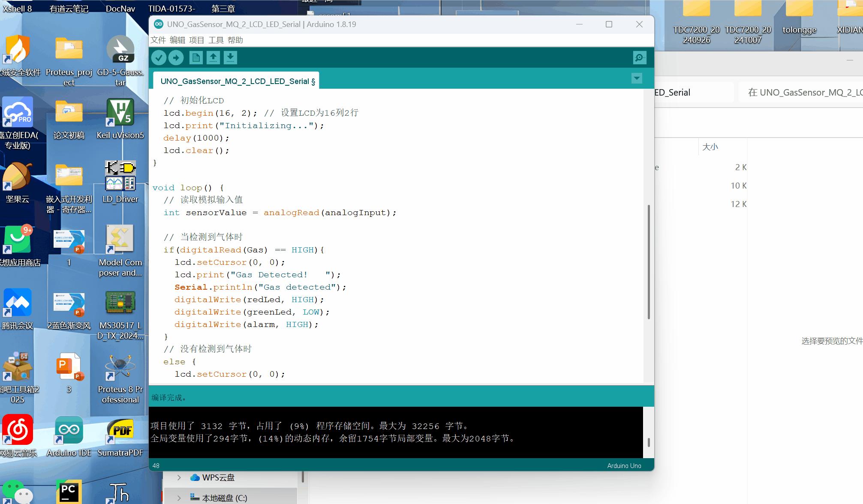Screen dimensions: 863x504
Task: Click the 大小 column header
Action: (x=710, y=147)
